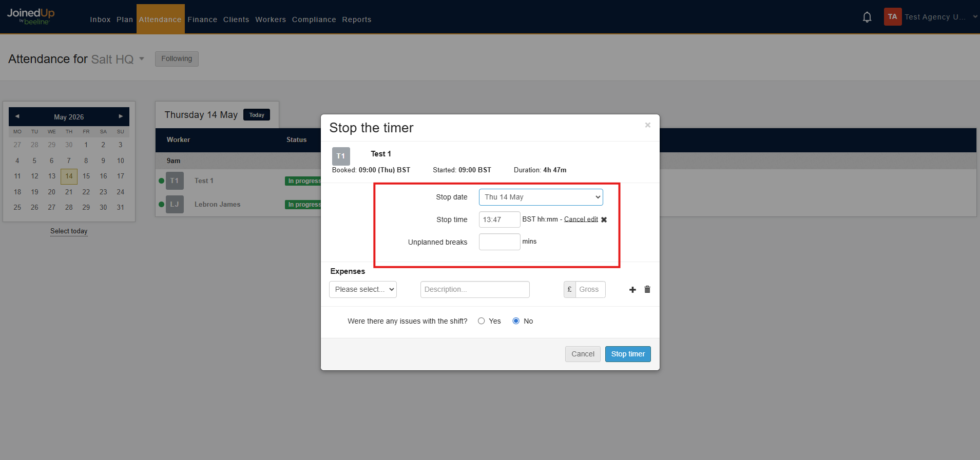Click the Test 1 name in the dialog
980x460 pixels.
(x=381, y=154)
